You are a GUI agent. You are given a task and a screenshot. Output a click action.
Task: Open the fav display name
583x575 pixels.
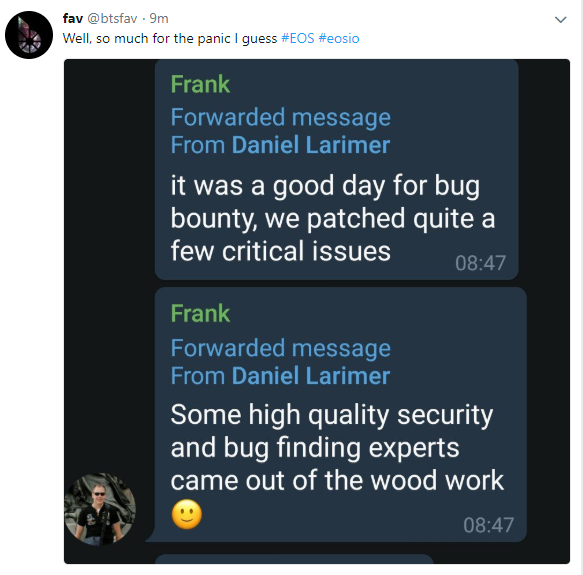[73, 18]
